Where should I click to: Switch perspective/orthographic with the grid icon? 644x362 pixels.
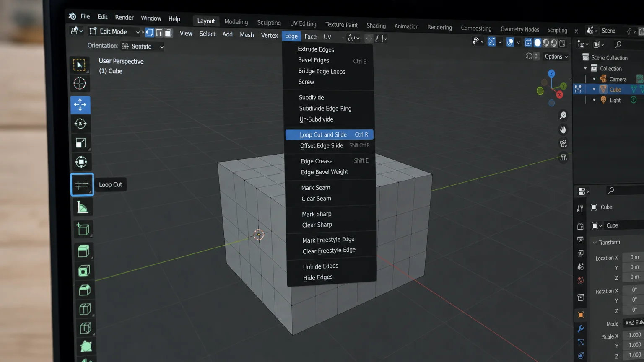(563, 158)
